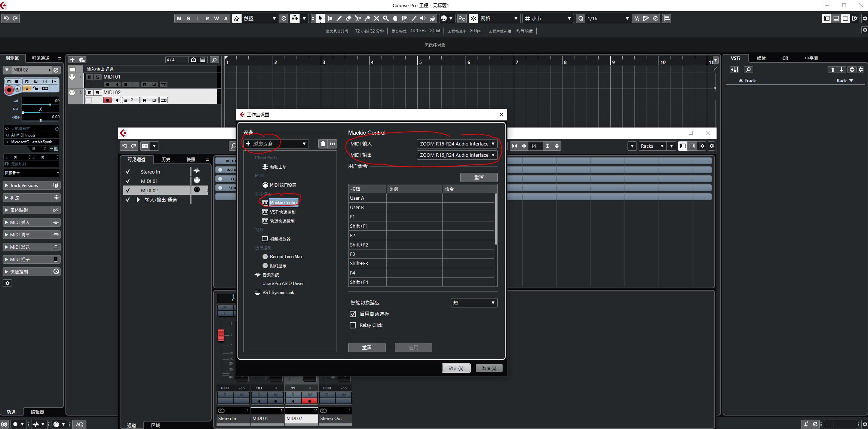Toggle record enable on MIDI 02 track
Viewport: 868px width, 429px height.
[108, 100]
